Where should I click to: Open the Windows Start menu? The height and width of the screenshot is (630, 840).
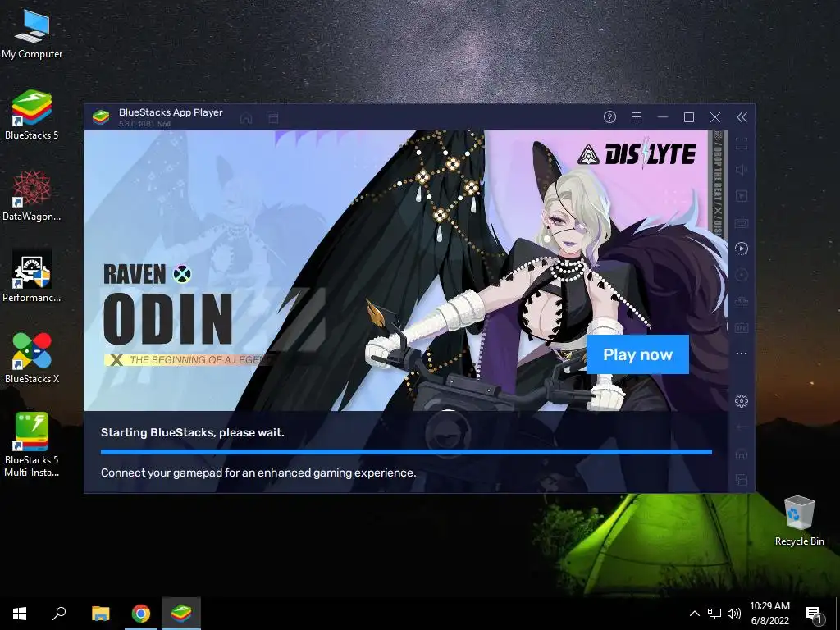pyautogui.click(x=20, y=614)
